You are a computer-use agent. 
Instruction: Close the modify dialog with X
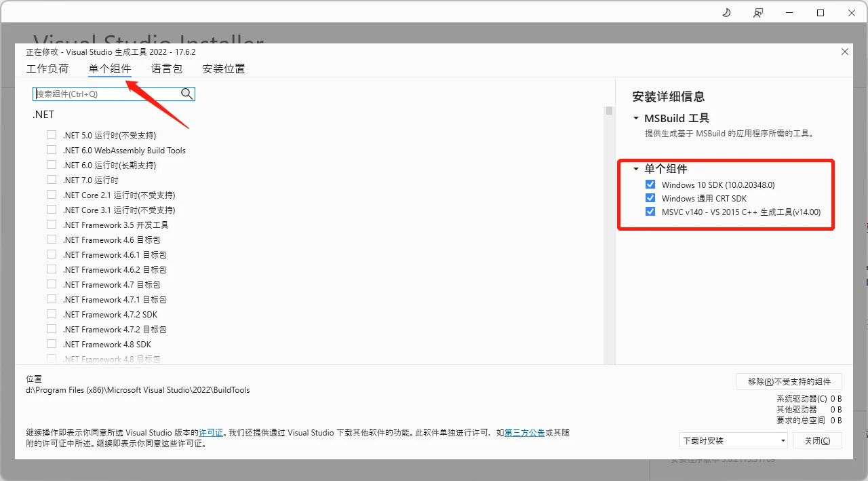(x=845, y=52)
